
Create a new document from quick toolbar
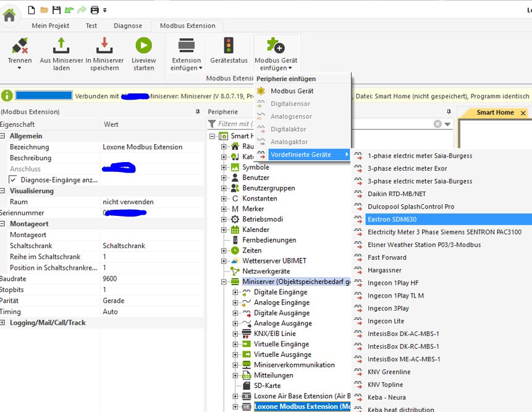(x=32, y=10)
